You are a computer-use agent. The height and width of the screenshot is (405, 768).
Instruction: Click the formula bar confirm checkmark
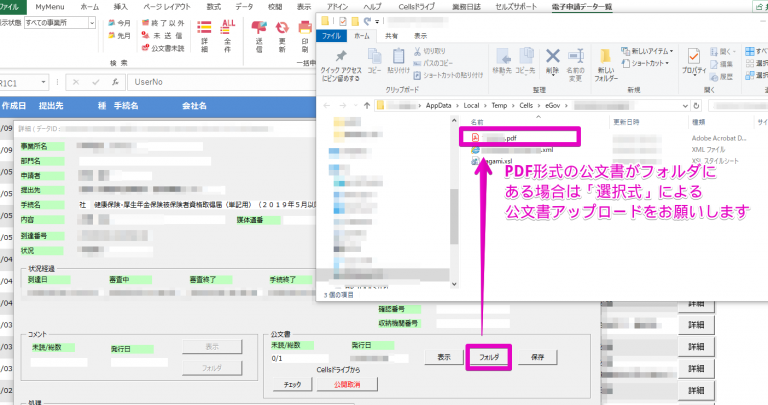tap(96, 82)
